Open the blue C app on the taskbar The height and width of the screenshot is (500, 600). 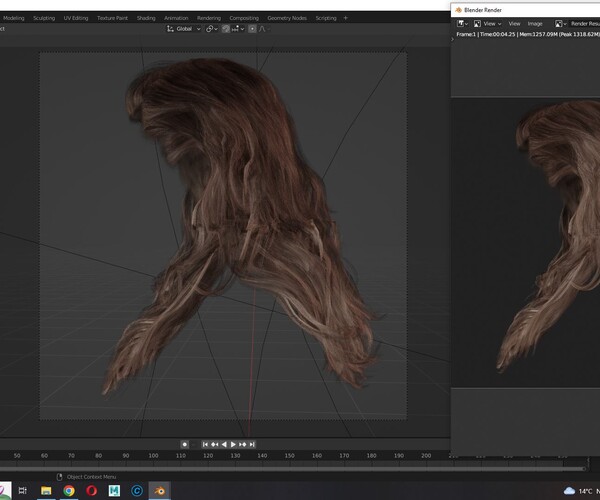(x=137, y=490)
